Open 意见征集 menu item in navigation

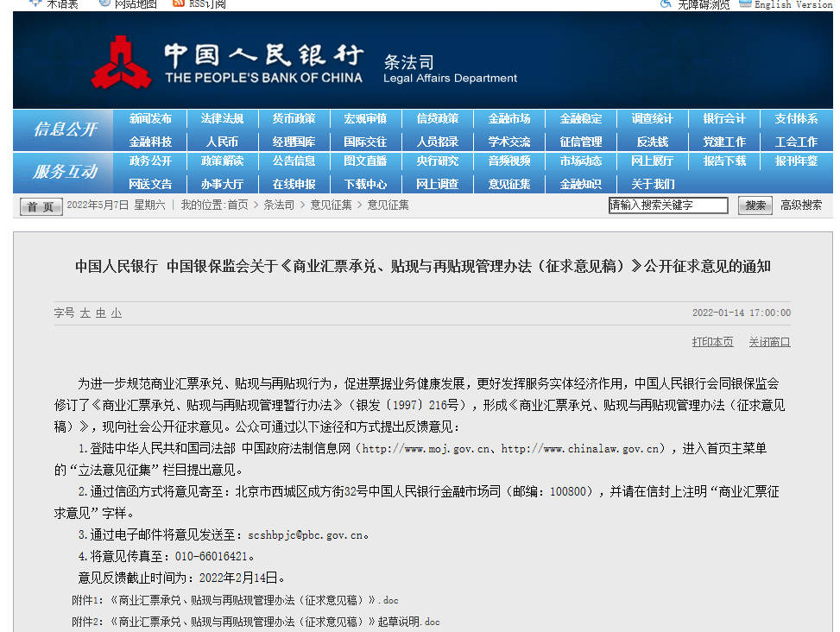[x=509, y=184]
